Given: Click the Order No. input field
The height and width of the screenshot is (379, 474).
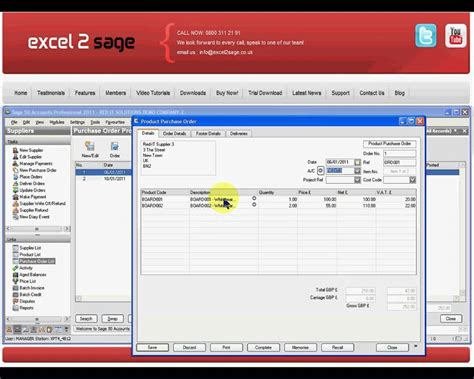Looking at the screenshot, I should click(x=399, y=154).
